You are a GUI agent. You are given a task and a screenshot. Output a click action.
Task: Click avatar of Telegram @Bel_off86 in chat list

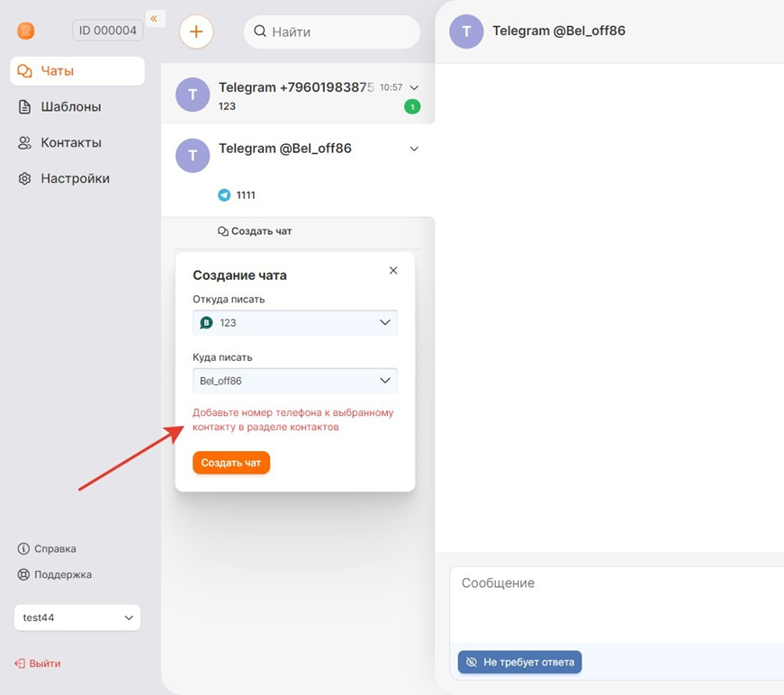[x=193, y=156]
